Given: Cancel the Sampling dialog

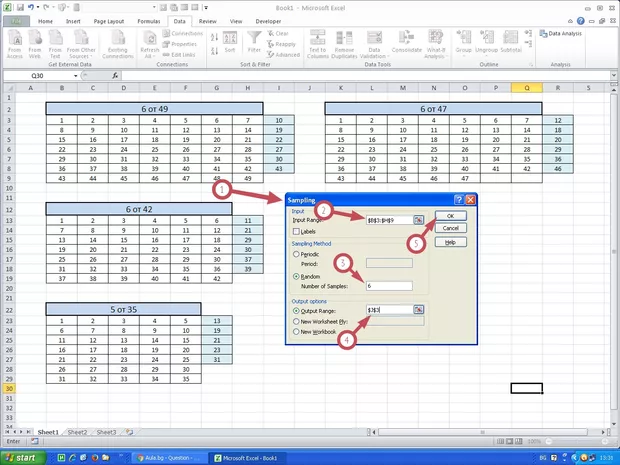Looking at the screenshot, I should point(451,228).
